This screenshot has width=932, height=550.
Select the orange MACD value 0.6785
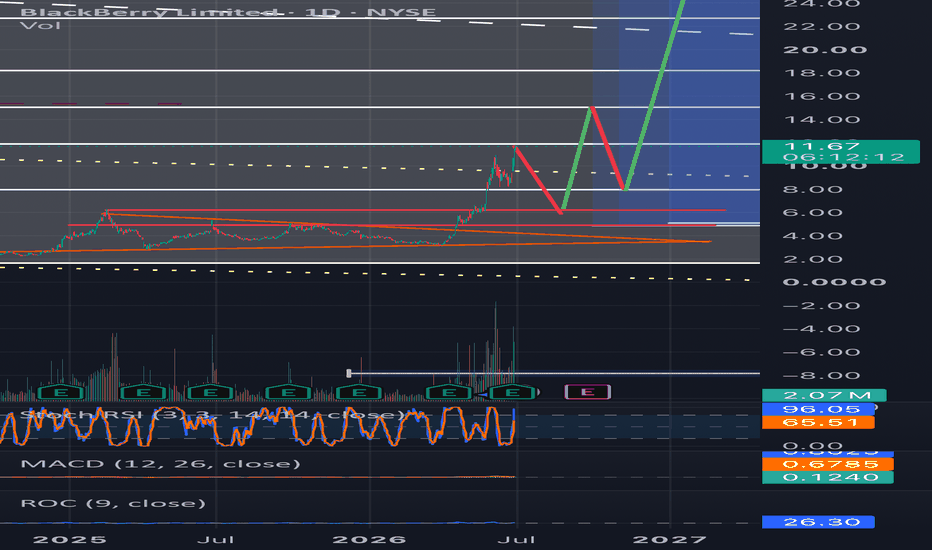pos(827,464)
